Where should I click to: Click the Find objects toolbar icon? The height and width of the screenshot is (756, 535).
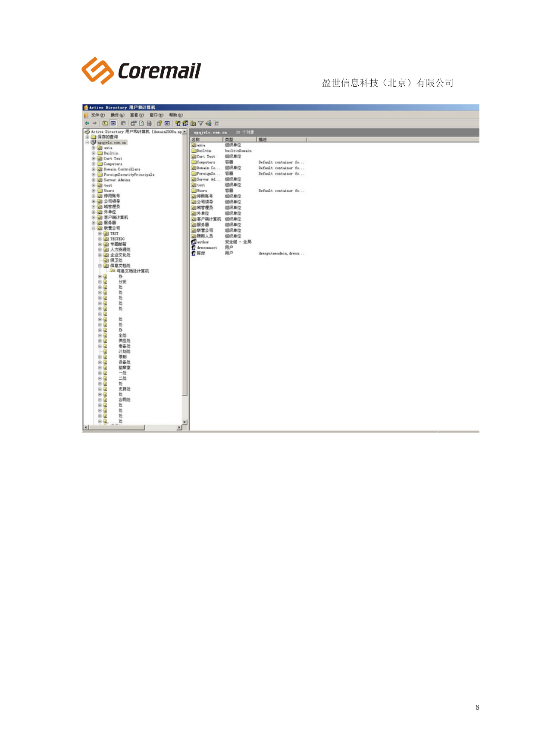[208, 123]
